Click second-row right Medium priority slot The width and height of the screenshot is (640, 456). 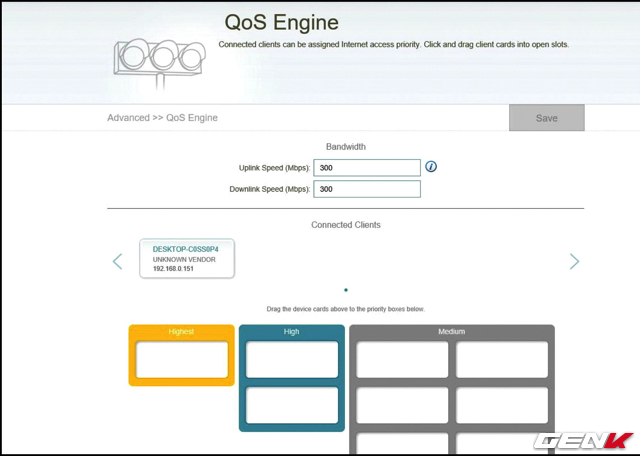pos(502,405)
